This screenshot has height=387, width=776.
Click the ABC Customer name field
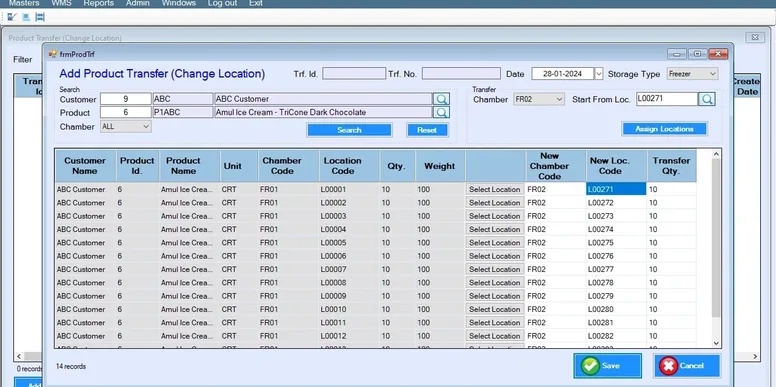[x=323, y=99]
